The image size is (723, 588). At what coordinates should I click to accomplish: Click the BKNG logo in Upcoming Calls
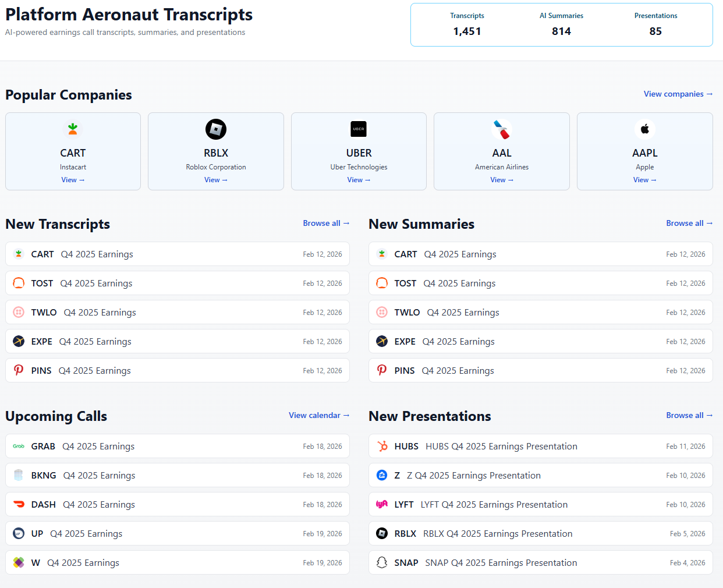pyautogui.click(x=19, y=475)
